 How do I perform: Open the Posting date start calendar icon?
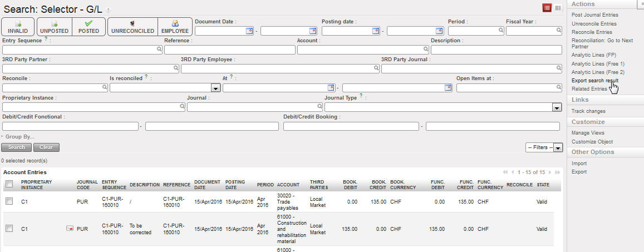click(375, 31)
